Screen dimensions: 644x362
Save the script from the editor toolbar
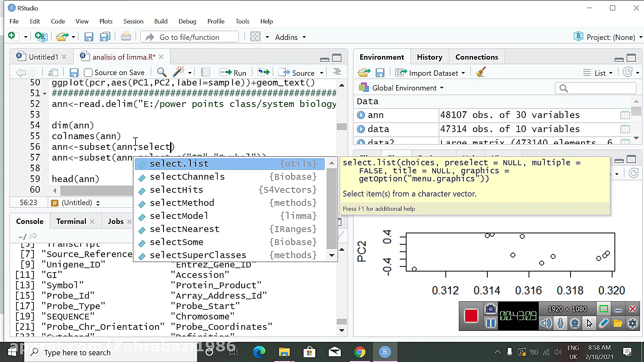(x=74, y=73)
